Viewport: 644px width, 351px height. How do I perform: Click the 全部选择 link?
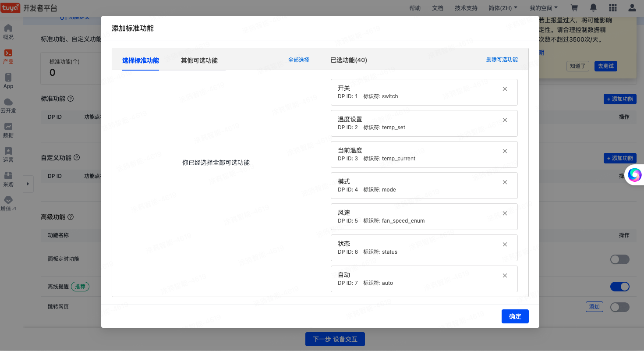coord(298,60)
